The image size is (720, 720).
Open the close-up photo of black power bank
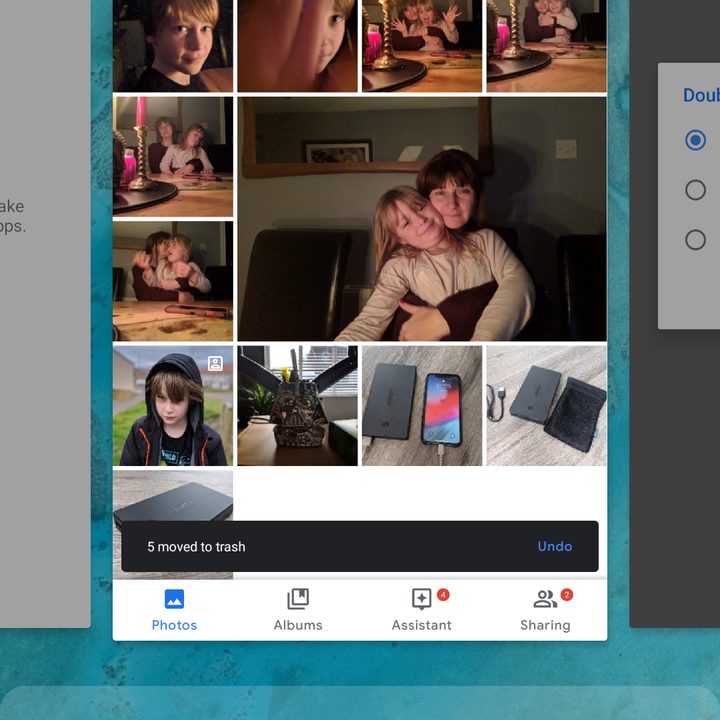coord(173,496)
